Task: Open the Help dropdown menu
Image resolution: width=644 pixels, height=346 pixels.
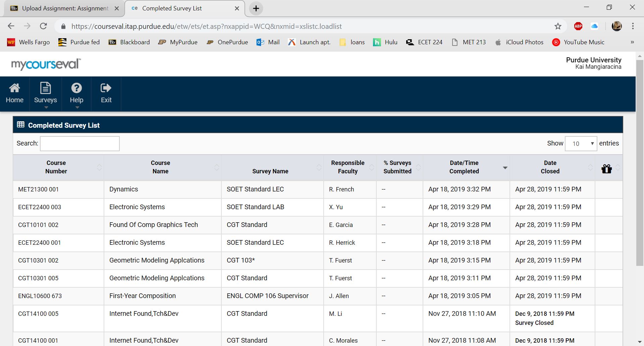Action: pyautogui.click(x=76, y=94)
